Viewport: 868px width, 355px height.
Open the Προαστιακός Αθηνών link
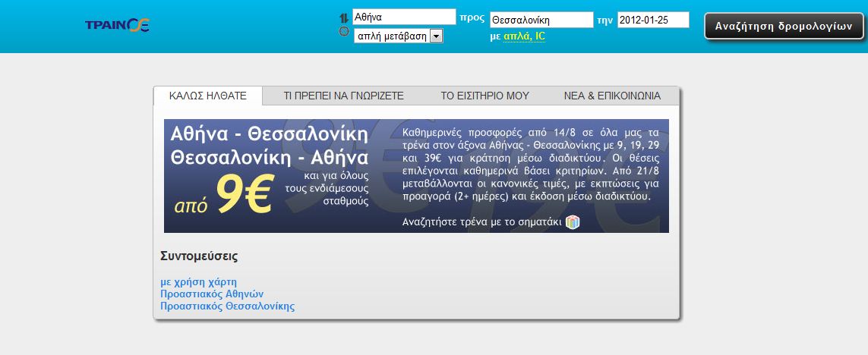212,294
